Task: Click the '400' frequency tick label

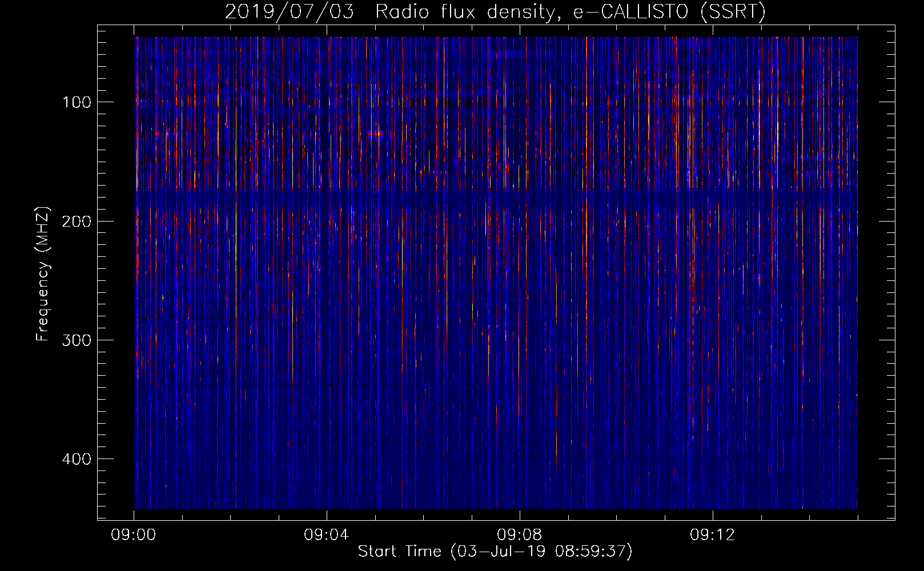Action: (x=77, y=459)
